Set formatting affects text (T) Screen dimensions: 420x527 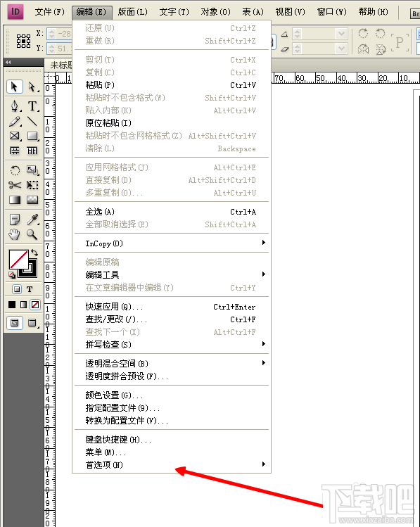(30, 289)
